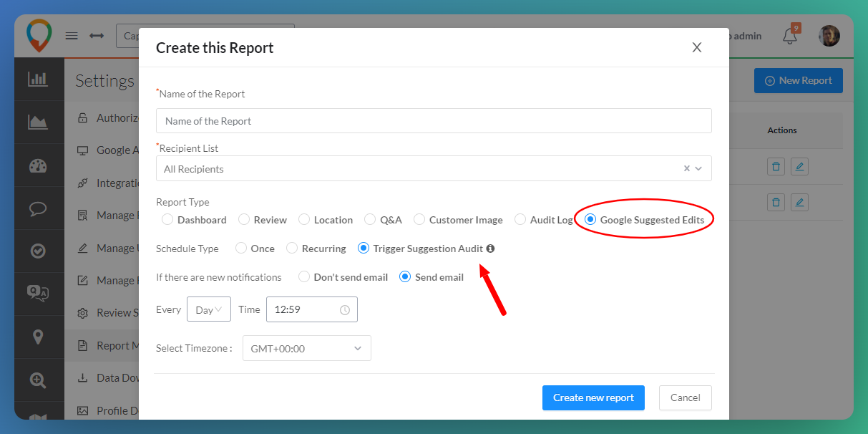Open the bar chart sidebar icon
The height and width of the screenshot is (434, 868).
(x=38, y=79)
